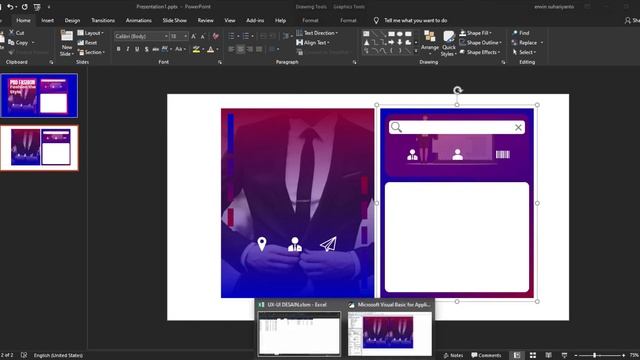
Task: Open the font name combo box
Action: (x=141, y=36)
